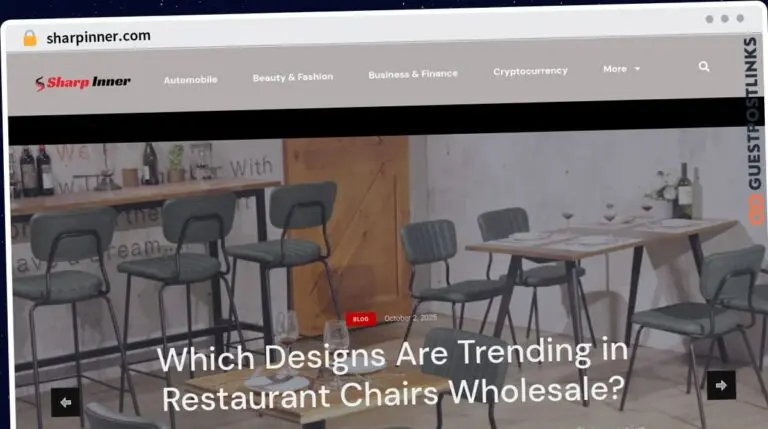Image resolution: width=768 pixels, height=429 pixels.
Task: Click the GUESTPOSTLINKS vertical watermark text
Action: click(754, 114)
